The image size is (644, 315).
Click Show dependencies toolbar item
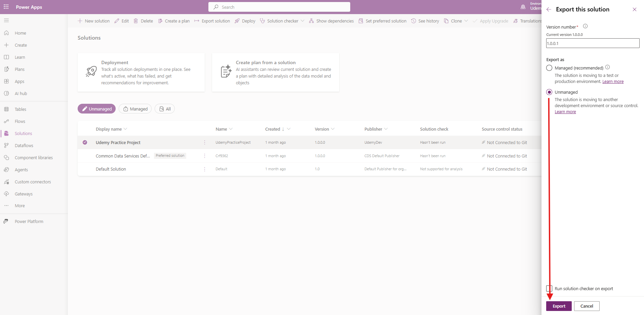point(331,21)
